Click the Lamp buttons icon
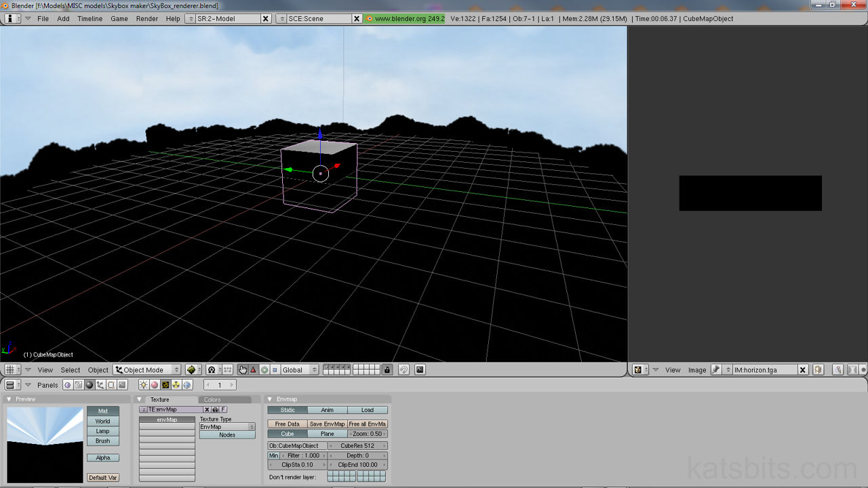 click(144, 385)
